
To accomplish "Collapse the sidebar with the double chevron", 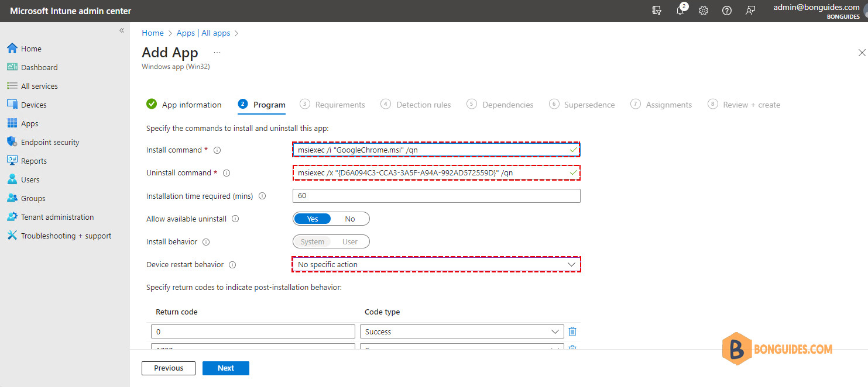I will 122,30.
